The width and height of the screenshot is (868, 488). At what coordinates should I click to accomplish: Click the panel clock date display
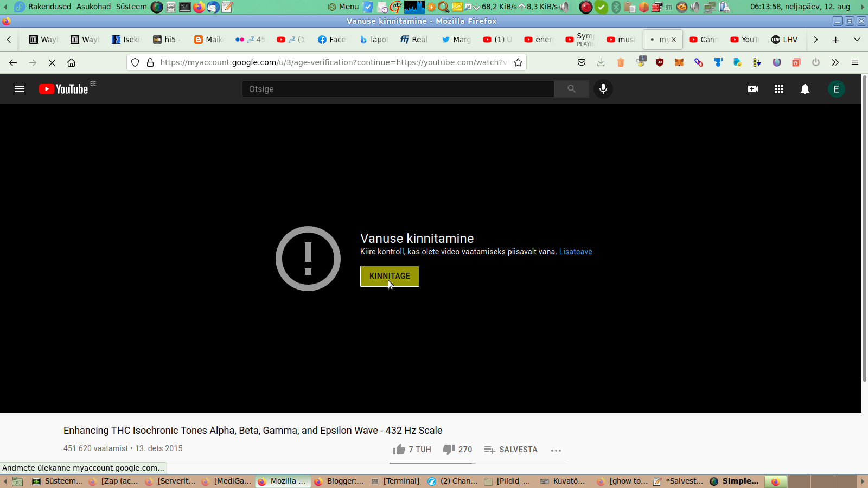pyautogui.click(x=800, y=7)
